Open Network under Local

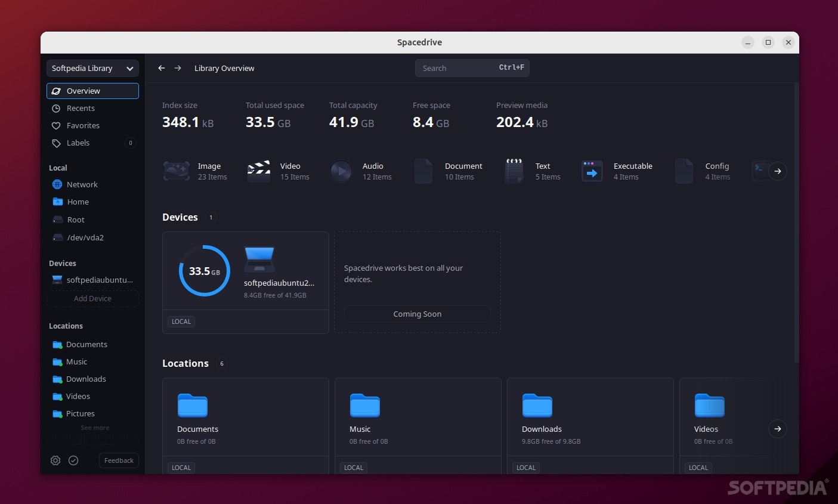(92, 184)
